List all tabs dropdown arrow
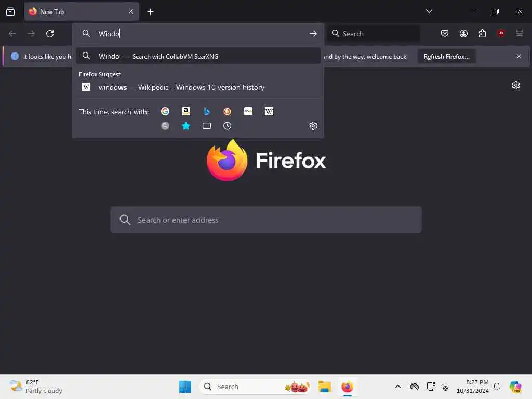532x399 pixels. click(429, 11)
